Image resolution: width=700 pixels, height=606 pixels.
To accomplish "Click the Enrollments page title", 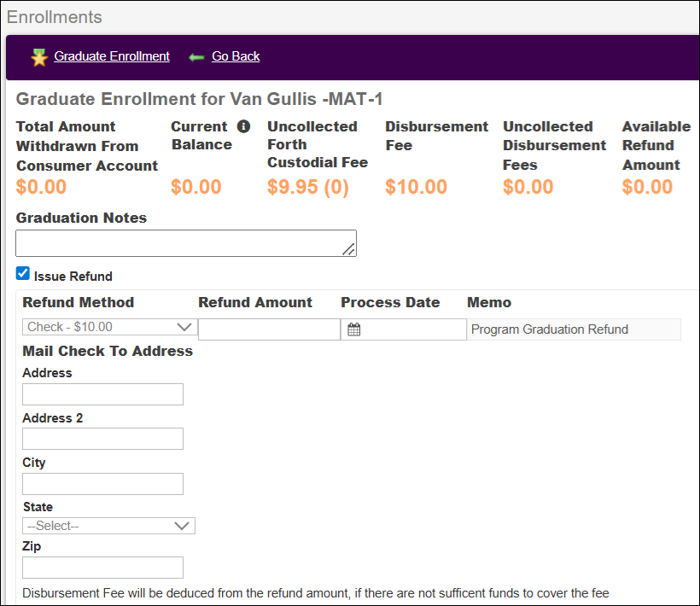I will [55, 17].
